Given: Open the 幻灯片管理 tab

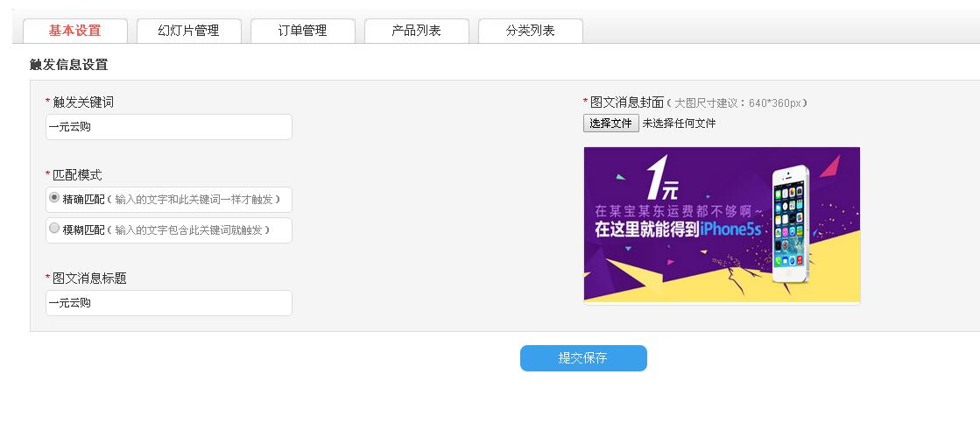Looking at the screenshot, I should tap(188, 31).
